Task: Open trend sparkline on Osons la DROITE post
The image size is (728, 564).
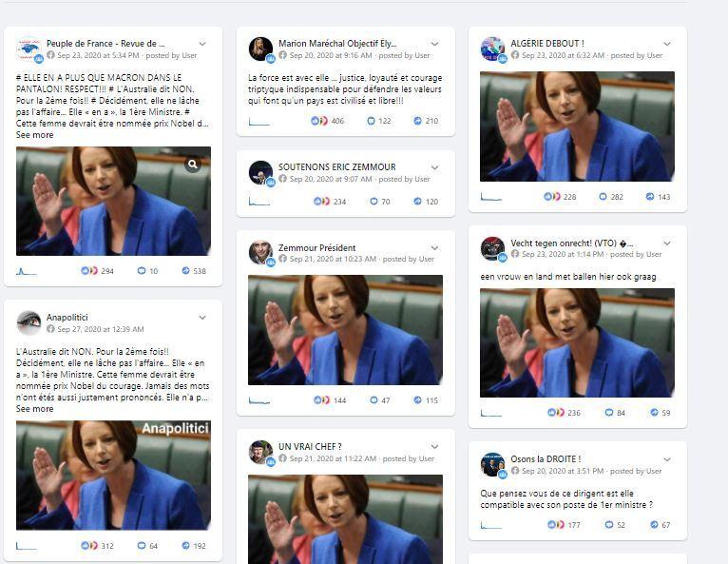Action: [491, 525]
